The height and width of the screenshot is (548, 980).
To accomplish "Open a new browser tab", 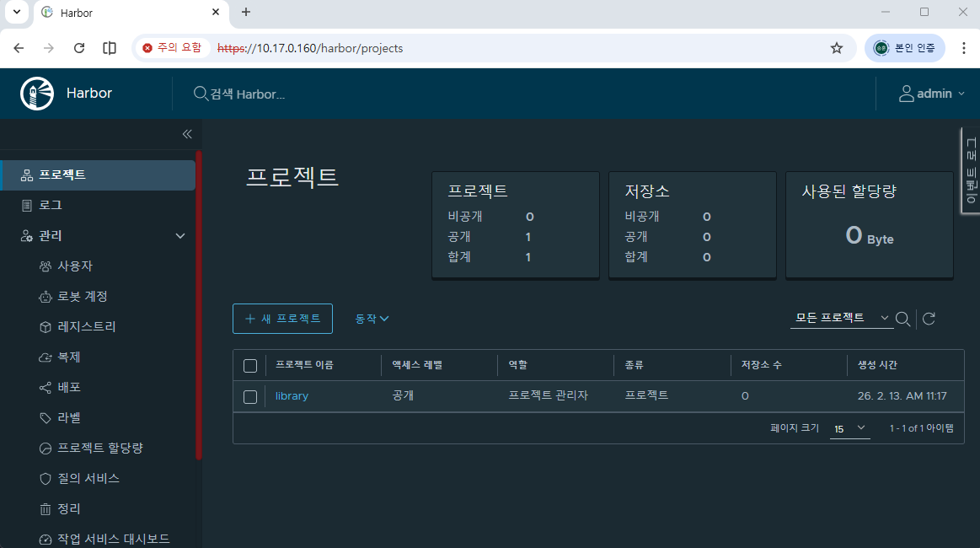I will [245, 12].
